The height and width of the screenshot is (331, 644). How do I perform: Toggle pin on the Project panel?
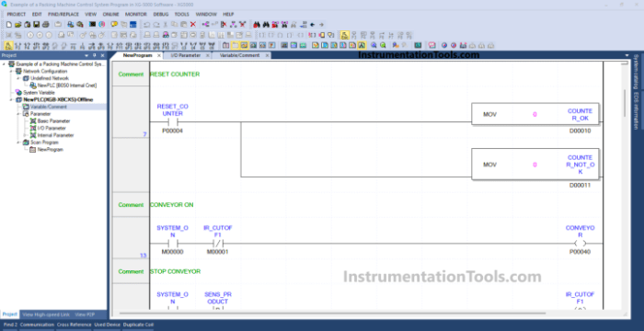tap(95, 55)
